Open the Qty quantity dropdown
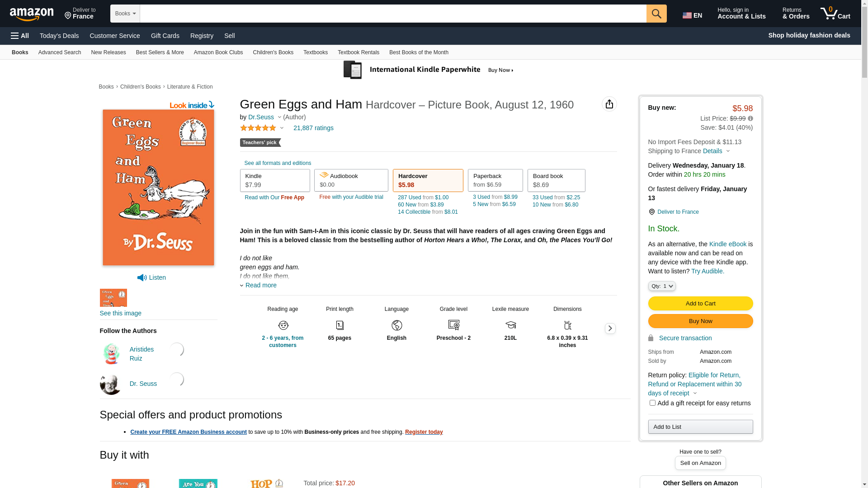Image resolution: width=868 pixels, height=488 pixels. [x=661, y=286]
